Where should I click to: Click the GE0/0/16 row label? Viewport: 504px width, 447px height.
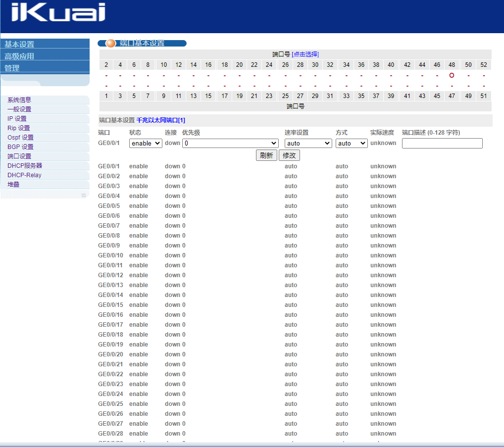pyautogui.click(x=110, y=315)
